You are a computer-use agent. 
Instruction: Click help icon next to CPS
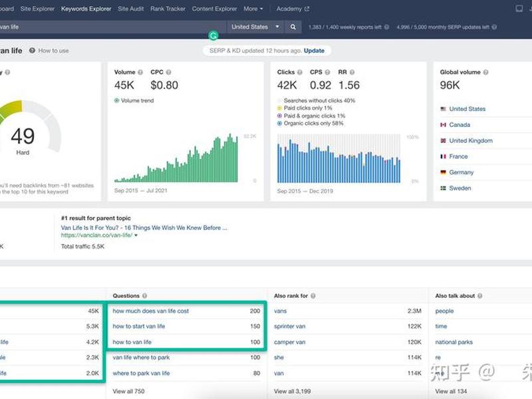coord(327,72)
